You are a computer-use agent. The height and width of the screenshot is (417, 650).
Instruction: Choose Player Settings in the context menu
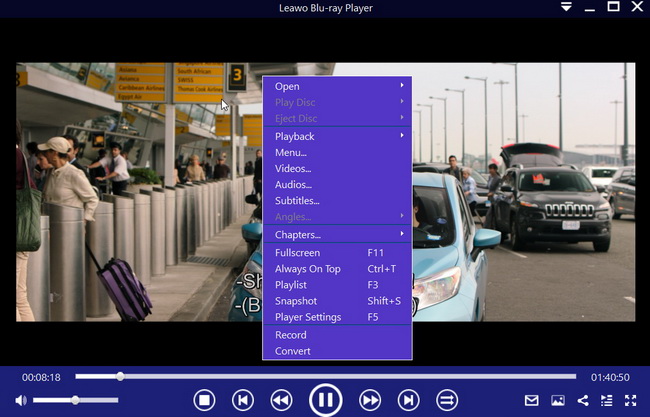tap(308, 317)
